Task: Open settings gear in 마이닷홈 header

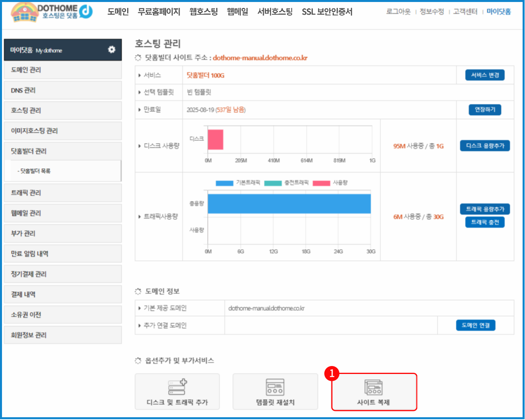Action: (112, 50)
